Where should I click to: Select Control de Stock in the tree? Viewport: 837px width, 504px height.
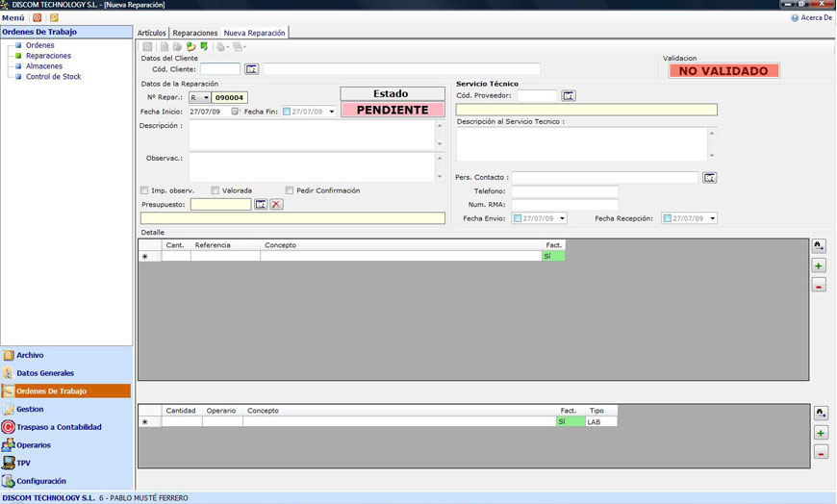53,77
